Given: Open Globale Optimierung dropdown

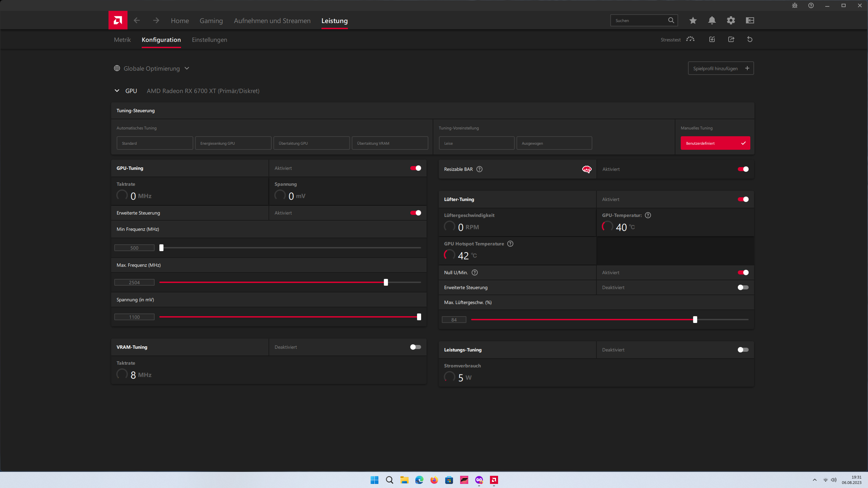Looking at the screenshot, I should pyautogui.click(x=152, y=68).
